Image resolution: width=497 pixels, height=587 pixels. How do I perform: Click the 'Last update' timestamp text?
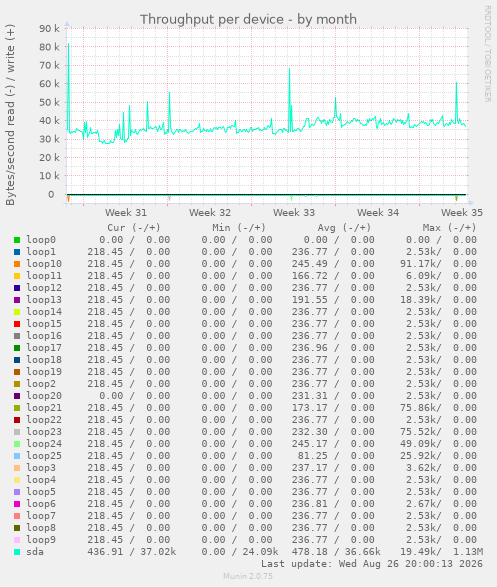pos(372,564)
